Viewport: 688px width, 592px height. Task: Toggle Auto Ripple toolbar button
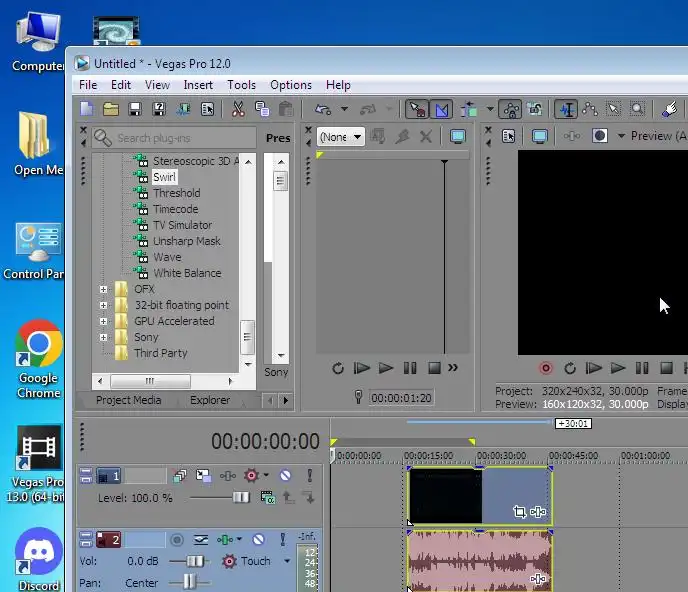469,109
